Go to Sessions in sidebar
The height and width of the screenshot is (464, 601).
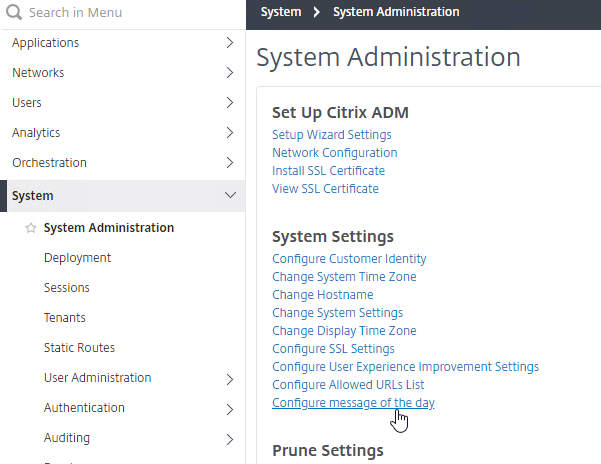coord(67,287)
